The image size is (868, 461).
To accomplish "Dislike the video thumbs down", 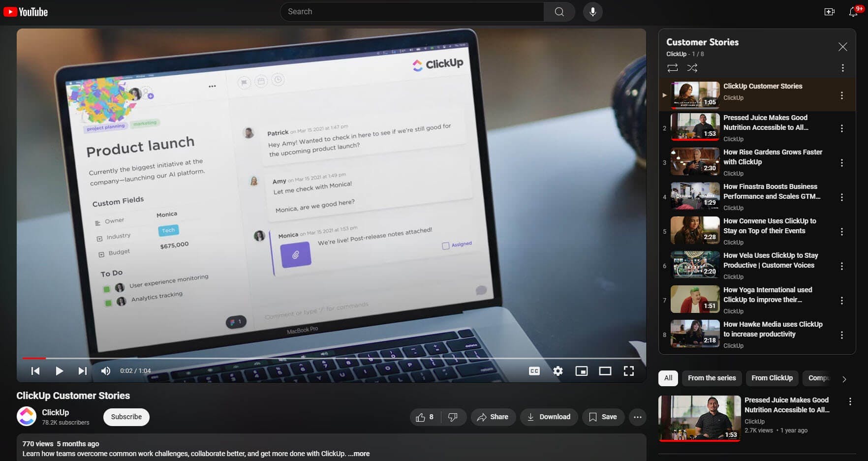I will click(x=453, y=417).
